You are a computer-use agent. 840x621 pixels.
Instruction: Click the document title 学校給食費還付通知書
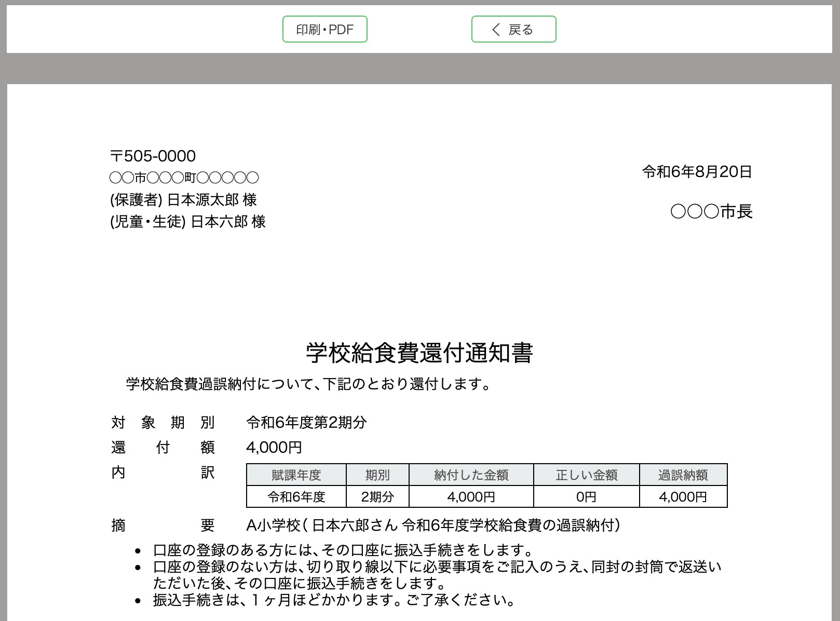coord(419,353)
